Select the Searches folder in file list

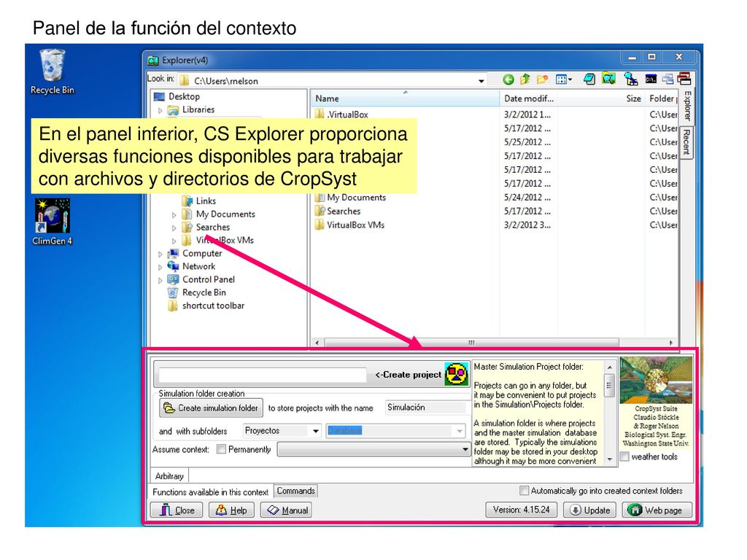pos(338,211)
